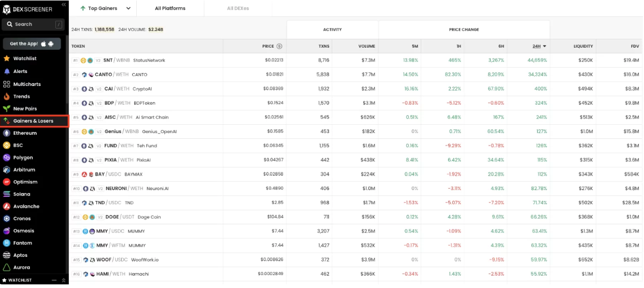
Task: Open Multicharts grid icon in sidebar
Action: coord(7,84)
